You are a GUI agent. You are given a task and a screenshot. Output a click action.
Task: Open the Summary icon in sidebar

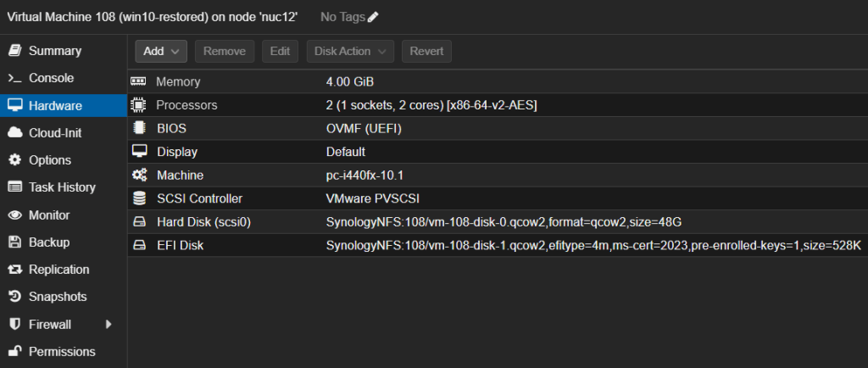(x=15, y=51)
